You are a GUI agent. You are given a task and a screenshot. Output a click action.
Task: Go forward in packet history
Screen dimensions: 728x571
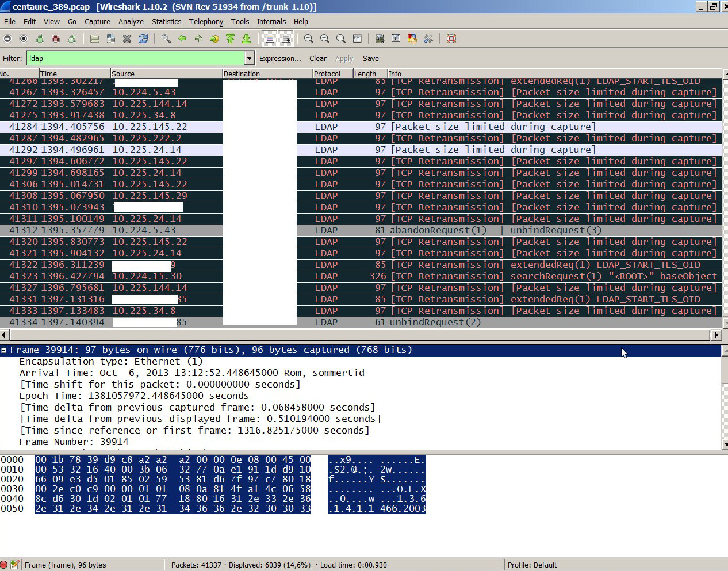pos(198,39)
